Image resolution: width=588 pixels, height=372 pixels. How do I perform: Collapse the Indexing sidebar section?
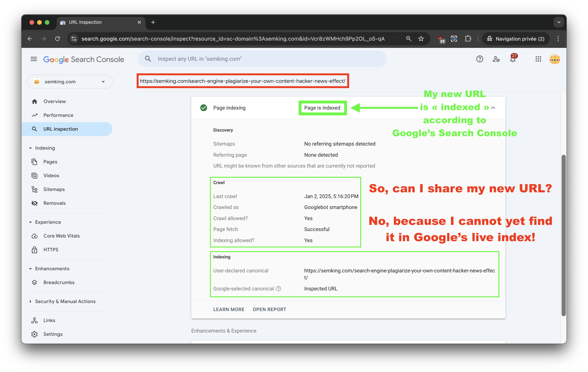point(30,148)
